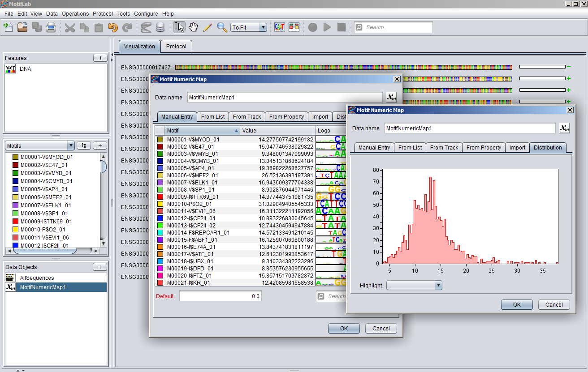Screen dimensions: 588x372
Task: Click the Copy toolbar icon
Action: click(84, 27)
